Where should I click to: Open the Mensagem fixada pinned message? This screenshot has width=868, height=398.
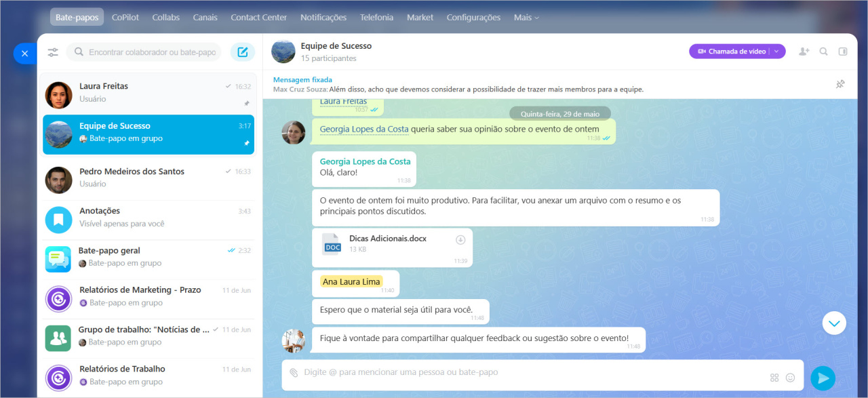coord(458,84)
